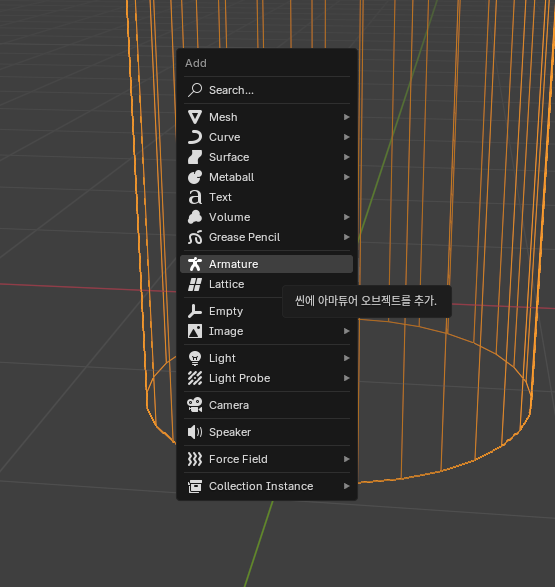Click the Collection Instance label
Viewport: 555px width, 587px height.
261,486
